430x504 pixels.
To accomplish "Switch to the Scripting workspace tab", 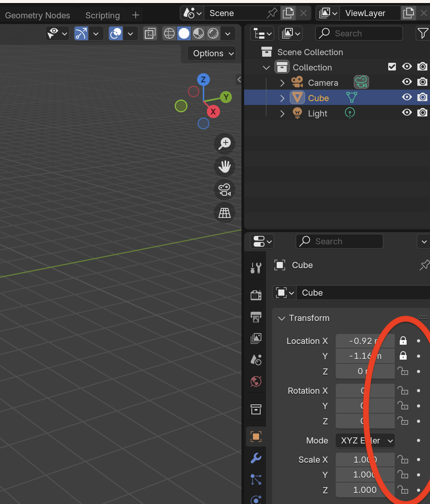I will point(103,15).
